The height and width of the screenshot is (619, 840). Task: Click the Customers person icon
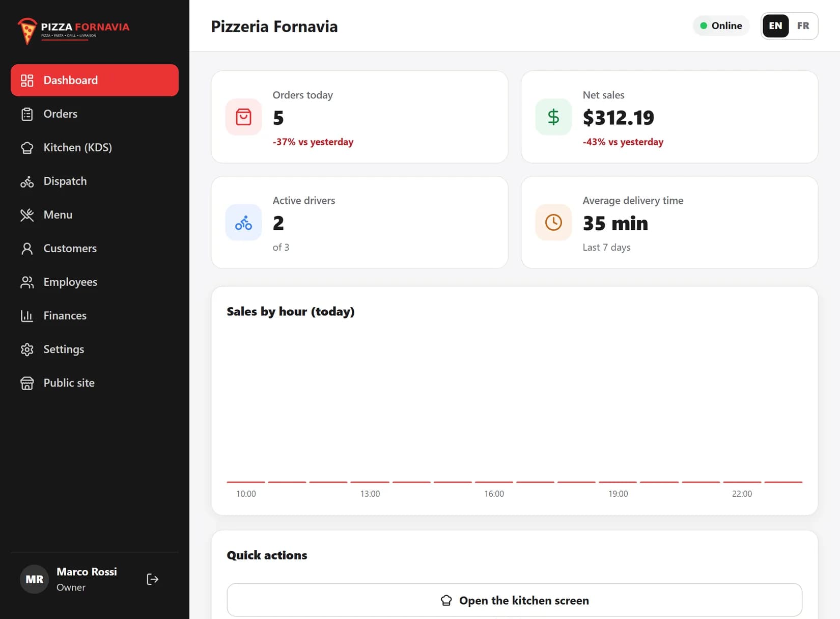click(27, 249)
